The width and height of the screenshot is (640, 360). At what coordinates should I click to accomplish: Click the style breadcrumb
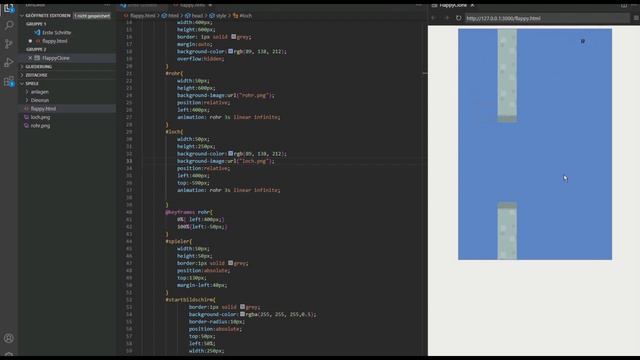pos(221,16)
